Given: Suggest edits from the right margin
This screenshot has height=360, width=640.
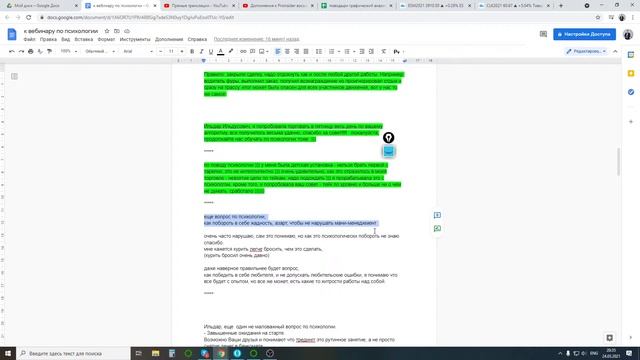Looking at the screenshot, I should click(x=437, y=229).
